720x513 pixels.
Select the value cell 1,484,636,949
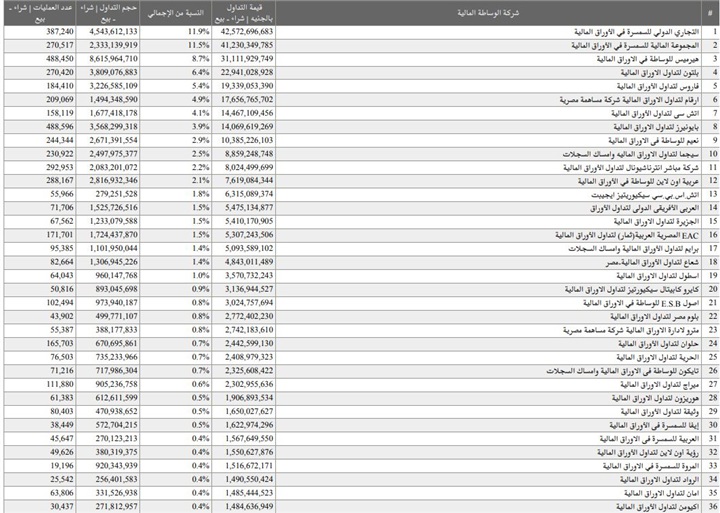coord(243,506)
